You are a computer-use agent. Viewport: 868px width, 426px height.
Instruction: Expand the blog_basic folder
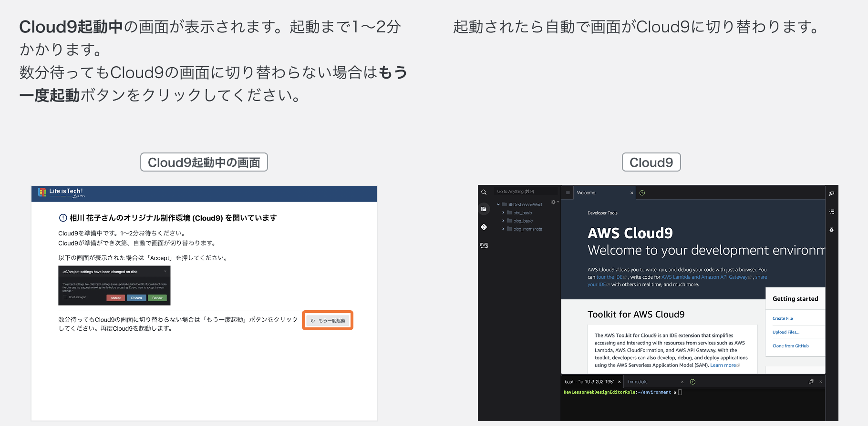pos(503,221)
